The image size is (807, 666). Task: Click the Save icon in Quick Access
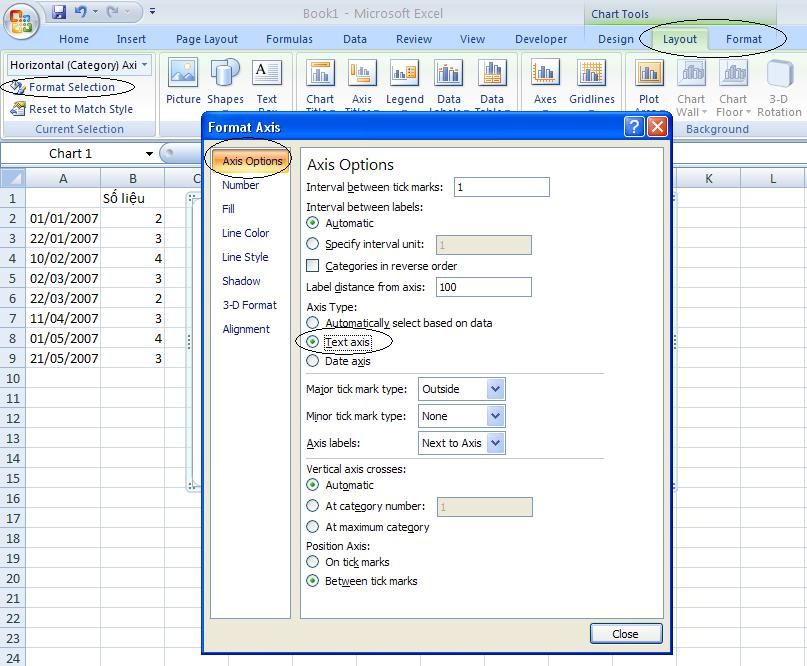click(59, 13)
